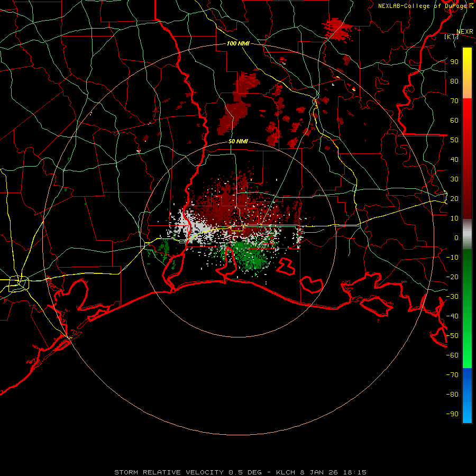
Task: Click the NEXR label above the color scale
Action: point(465,32)
